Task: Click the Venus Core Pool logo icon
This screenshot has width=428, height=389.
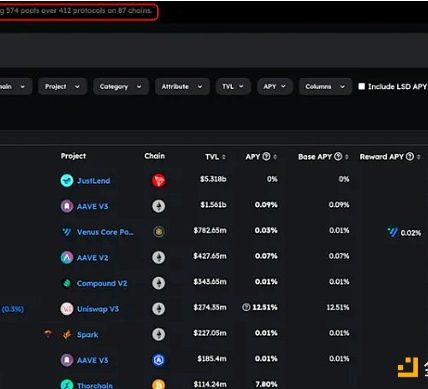Action: click(67, 232)
